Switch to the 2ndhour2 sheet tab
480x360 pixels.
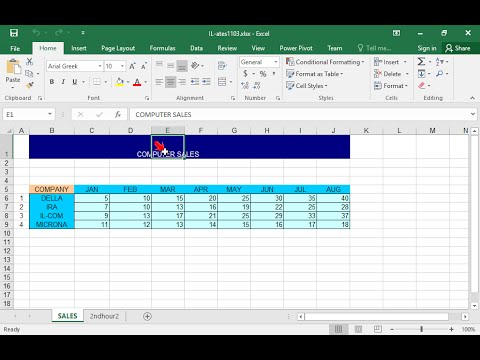click(104, 316)
